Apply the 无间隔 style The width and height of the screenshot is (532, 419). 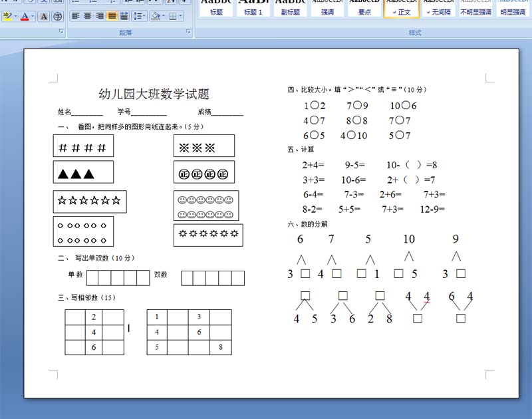[x=439, y=7]
